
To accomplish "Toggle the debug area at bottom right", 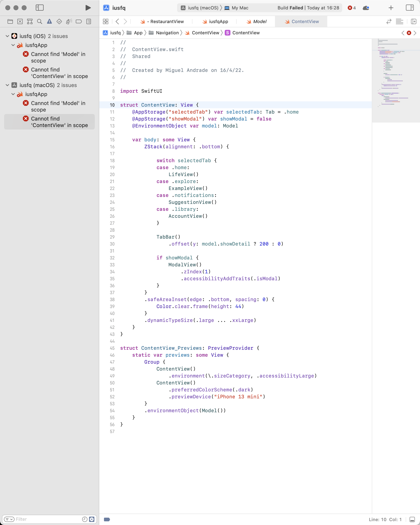I will 412,519.
